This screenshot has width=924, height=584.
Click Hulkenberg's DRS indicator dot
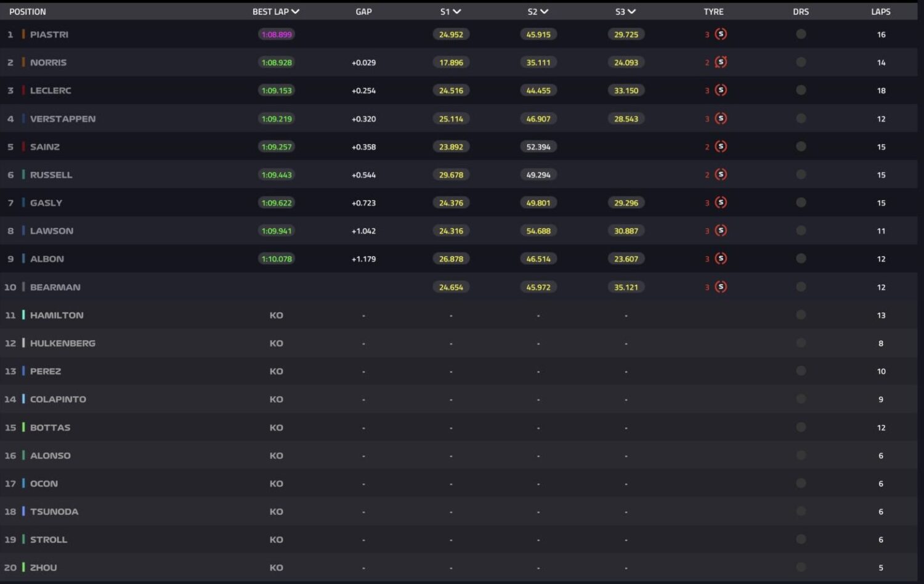click(x=801, y=343)
